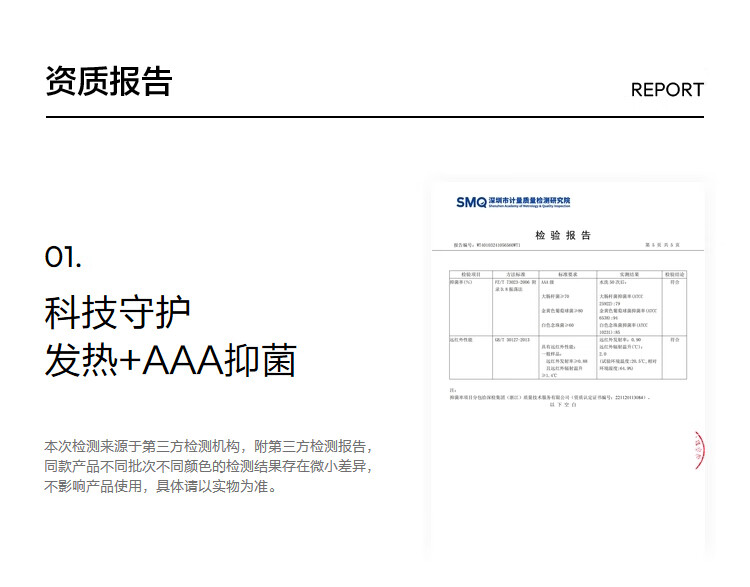Click the report number line under the title

tap(492, 245)
